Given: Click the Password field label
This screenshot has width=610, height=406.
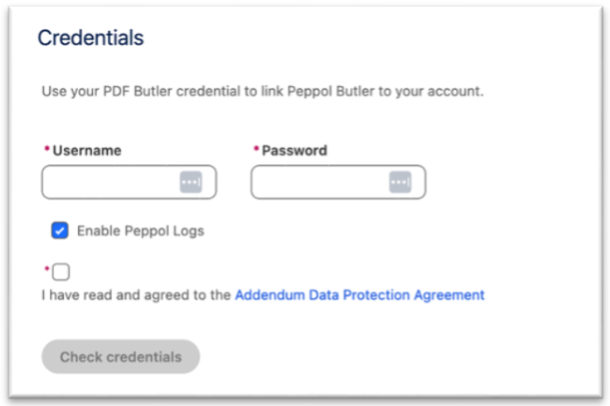Looking at the screenshot, I should click(294, 151).
